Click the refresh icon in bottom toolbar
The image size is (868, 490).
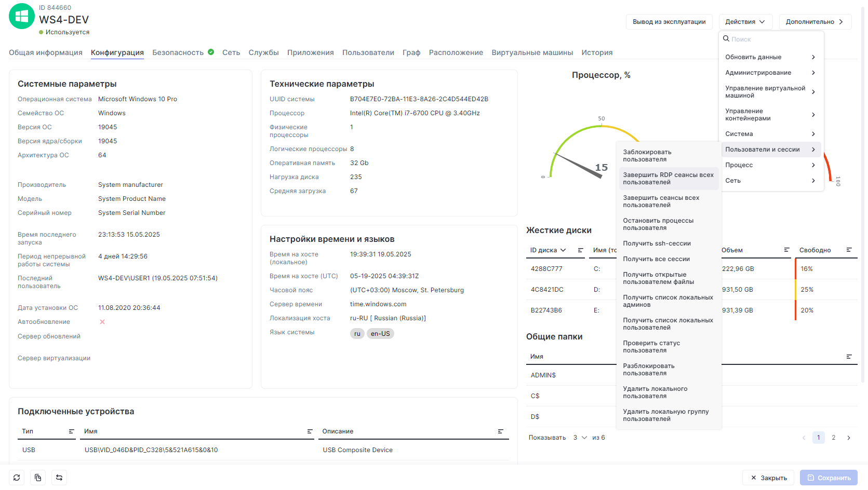click(17, 478)
